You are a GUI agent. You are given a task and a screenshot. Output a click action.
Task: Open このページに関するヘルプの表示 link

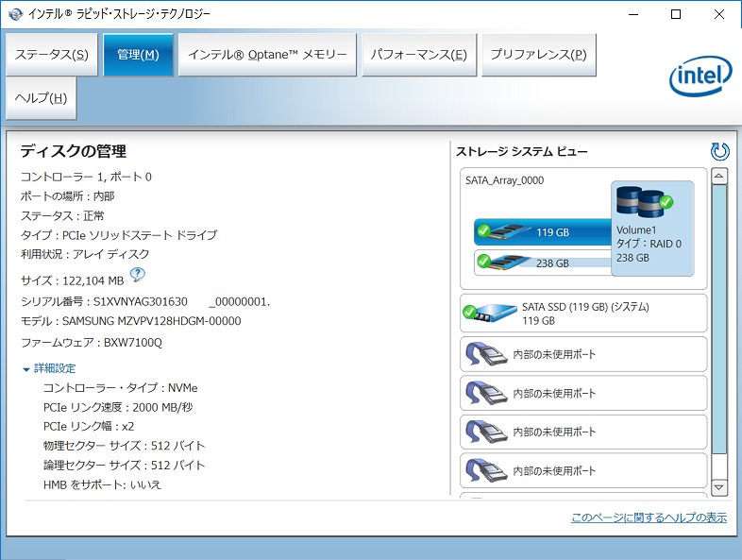(649, 518)
